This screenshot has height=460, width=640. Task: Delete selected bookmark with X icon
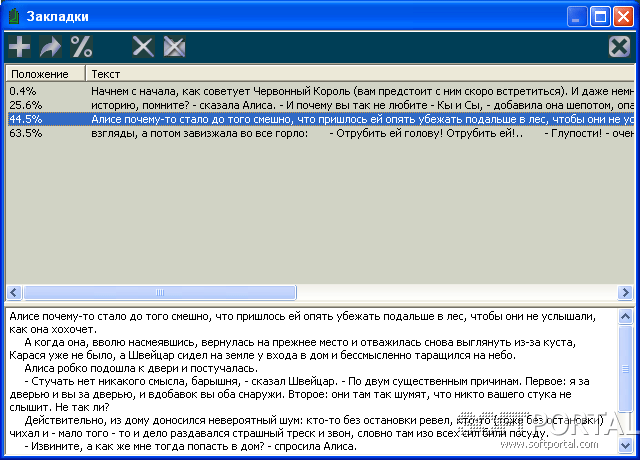click(143, 47)
